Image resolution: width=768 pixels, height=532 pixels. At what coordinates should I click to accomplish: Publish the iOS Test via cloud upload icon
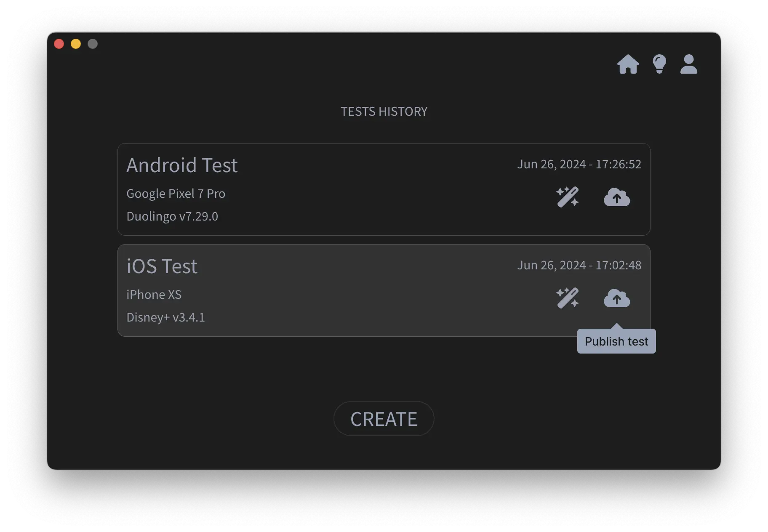pos(617,299)
